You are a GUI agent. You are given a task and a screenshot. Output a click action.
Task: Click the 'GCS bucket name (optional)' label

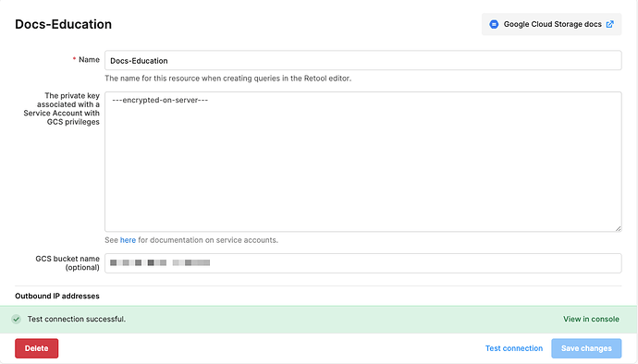tap(67, 263)
